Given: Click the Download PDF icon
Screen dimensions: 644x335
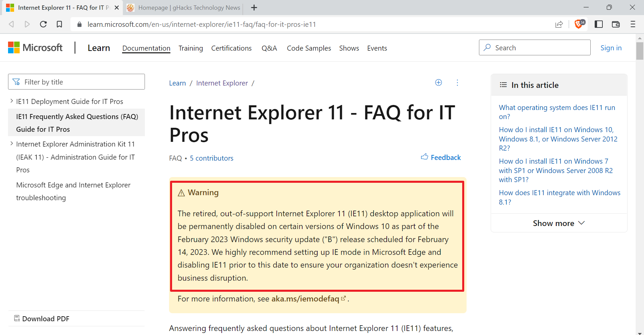Looking at the screenshot, I should click(x=17, y=318).
